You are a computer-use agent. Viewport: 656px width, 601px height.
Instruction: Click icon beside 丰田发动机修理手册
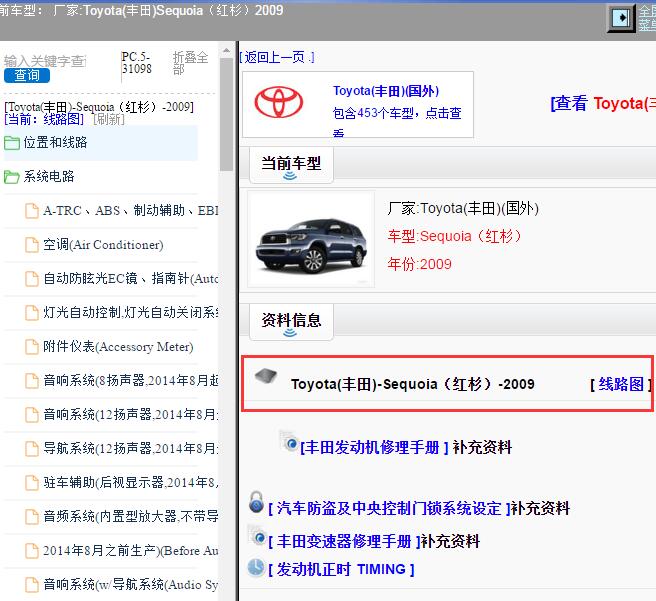click(x=289, y=441)
